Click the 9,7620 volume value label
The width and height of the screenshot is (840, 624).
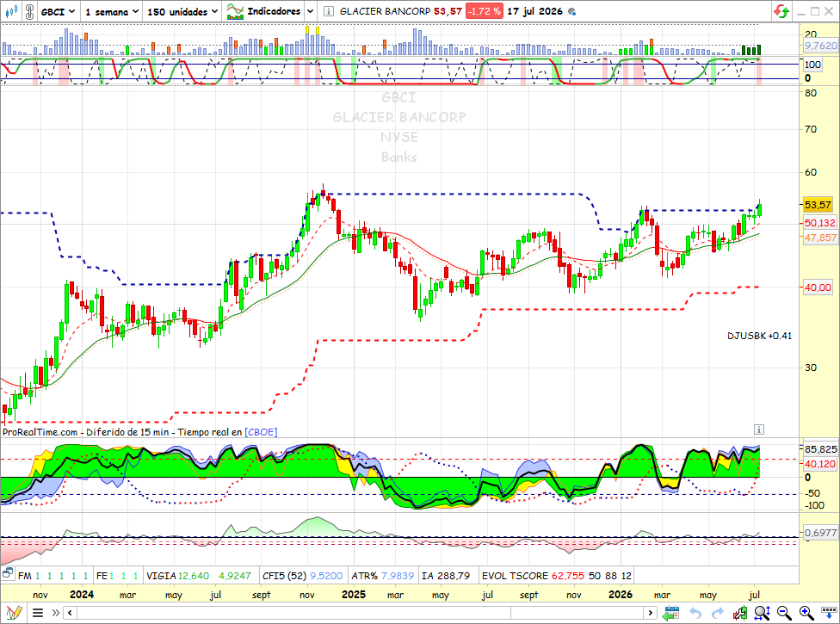pos(821,46)
